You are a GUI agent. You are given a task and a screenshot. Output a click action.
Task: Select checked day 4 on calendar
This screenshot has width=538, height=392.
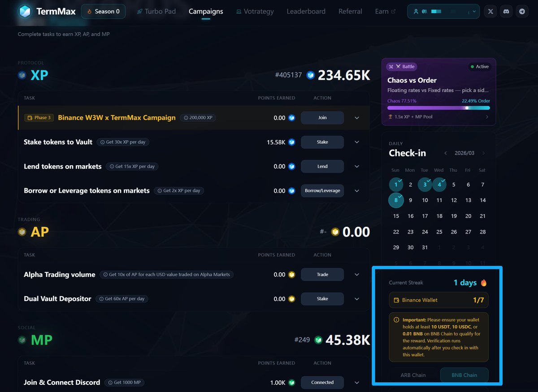pyautogui.click(x=439, y=185)
